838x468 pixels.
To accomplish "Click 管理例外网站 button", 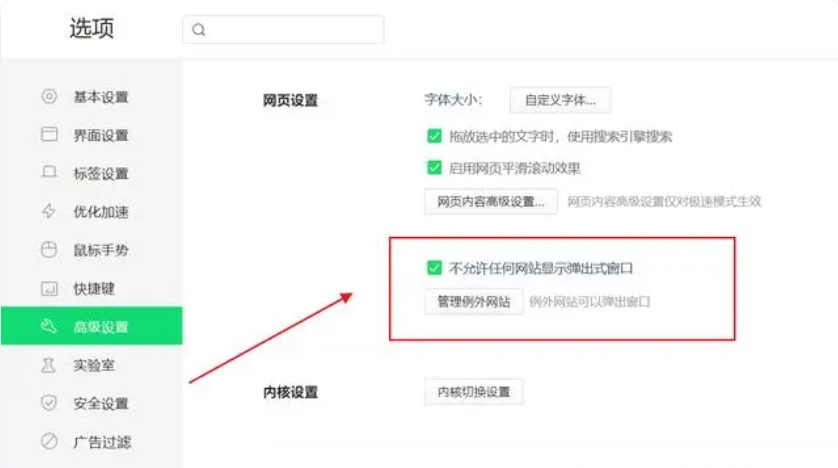I will pos(474,302).
